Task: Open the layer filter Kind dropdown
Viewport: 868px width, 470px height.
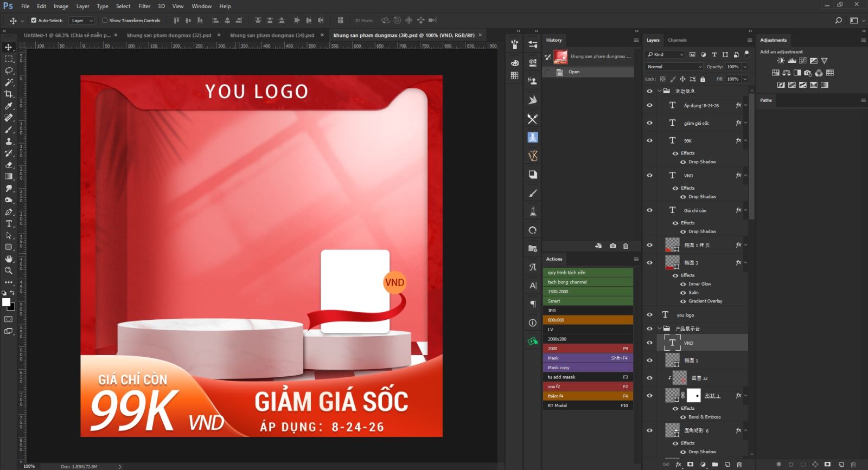Action: click(x=665, y=54)
